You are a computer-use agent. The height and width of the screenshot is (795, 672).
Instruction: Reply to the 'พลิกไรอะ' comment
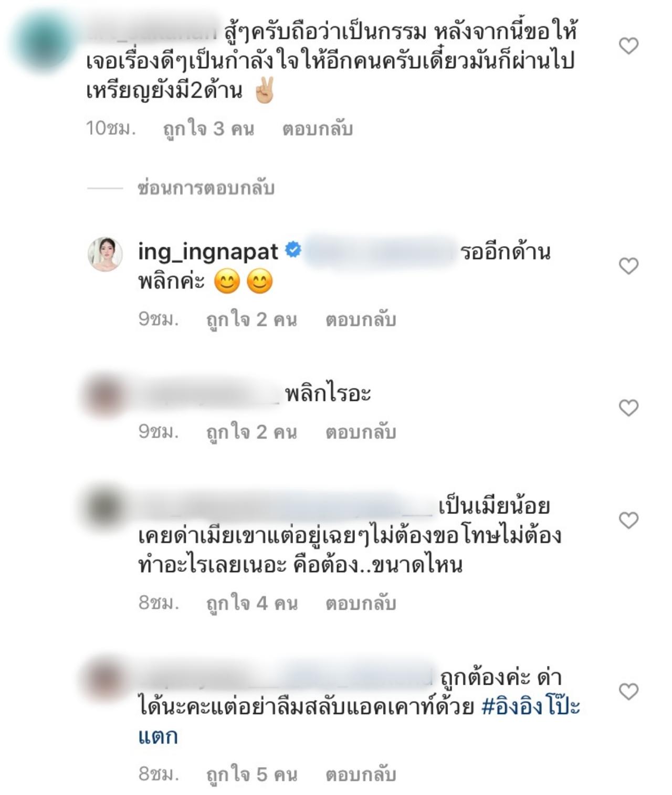click(361, 432)
